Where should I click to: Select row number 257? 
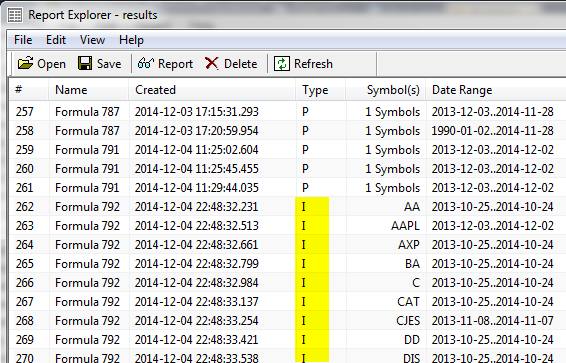[x=25, y=112]
